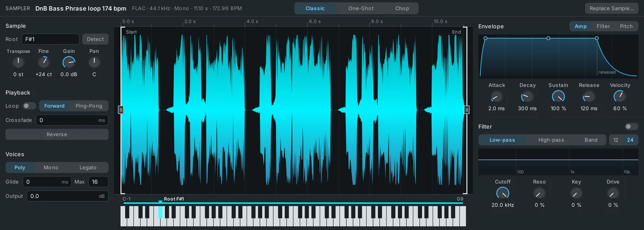This screenshot has width=644, height=230.
Task: Click the Glide ms input field
Action: (47, 182)
